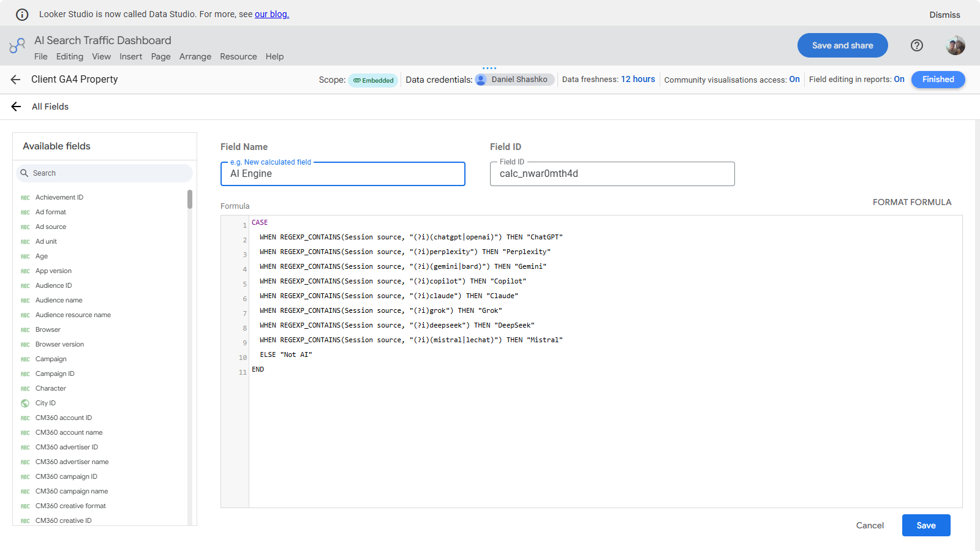980x551 pixels.
Task: Open the Editing menu
Action: point(70,56)
